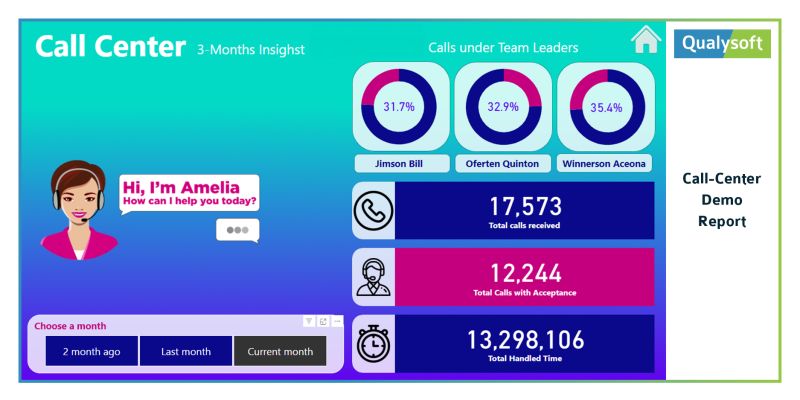Click the Oferten Quinton name label
The image size is (800, 400).
[502, 164]
